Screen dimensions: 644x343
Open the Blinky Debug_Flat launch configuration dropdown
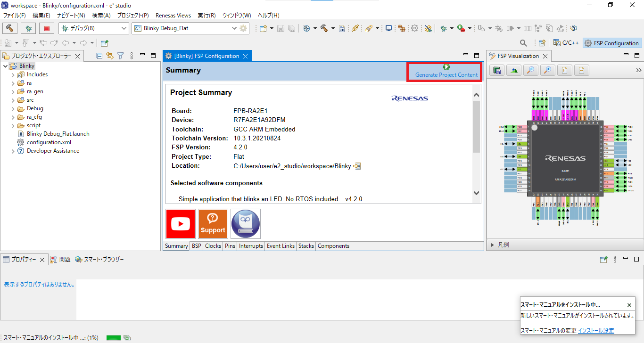pyautogui.click(x=234, y=28)
